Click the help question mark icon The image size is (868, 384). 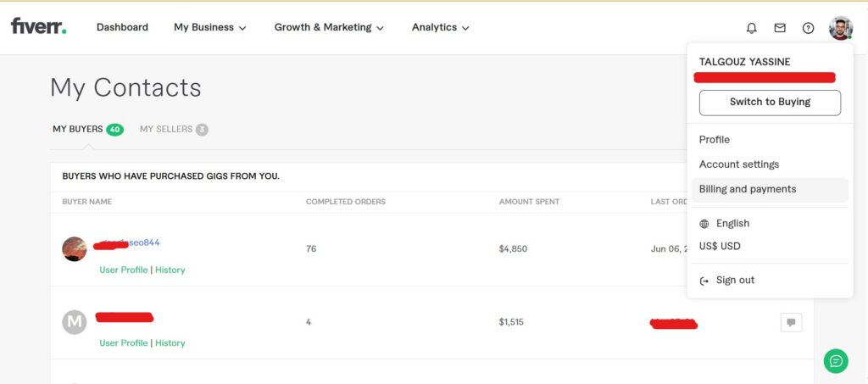tap(808, 28)
